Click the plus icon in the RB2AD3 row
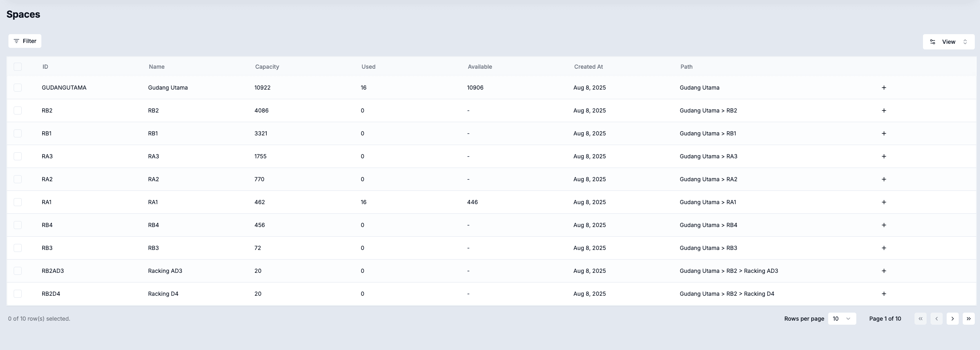 point(884,271)
